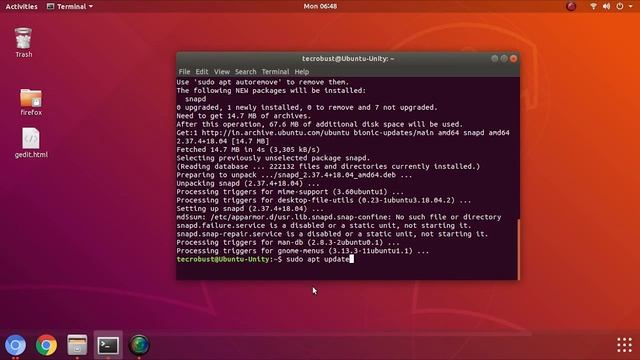Click the archive.ubuntu.com URL line
This screenshot has width=640, height=360.
tap(343, 133)
